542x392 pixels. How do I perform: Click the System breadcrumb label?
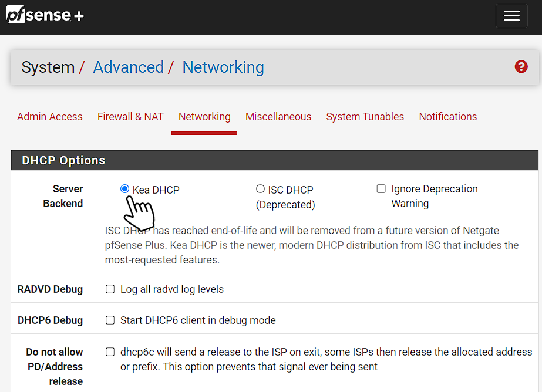pyautogui.click(x=48, y=67)
